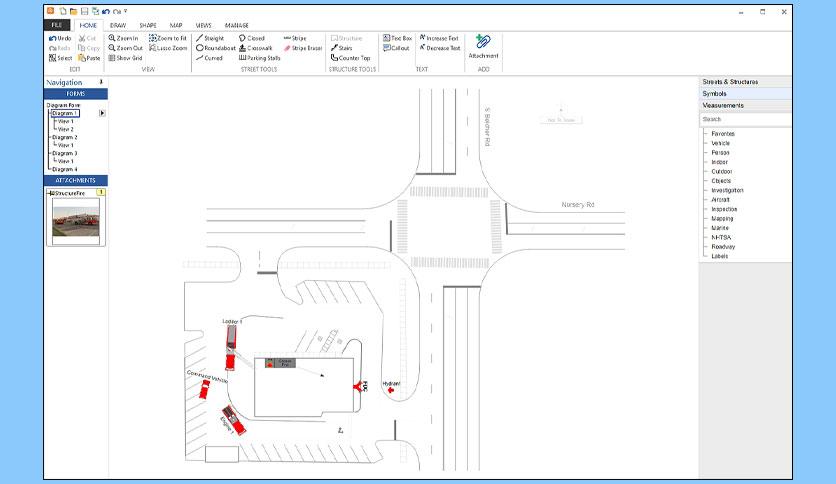Expand Favorites symbol category
836x484 pixels.
pos(723,134)
